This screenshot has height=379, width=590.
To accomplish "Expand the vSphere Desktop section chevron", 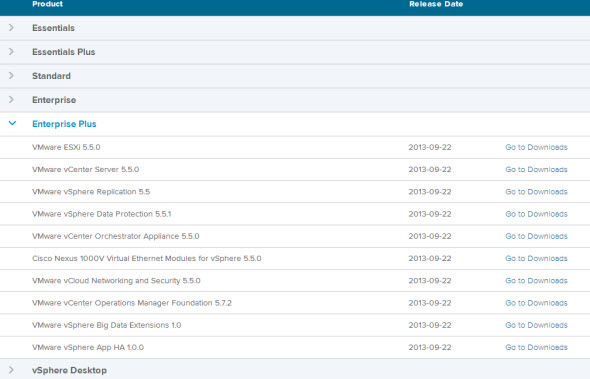I will coord(11,370).
